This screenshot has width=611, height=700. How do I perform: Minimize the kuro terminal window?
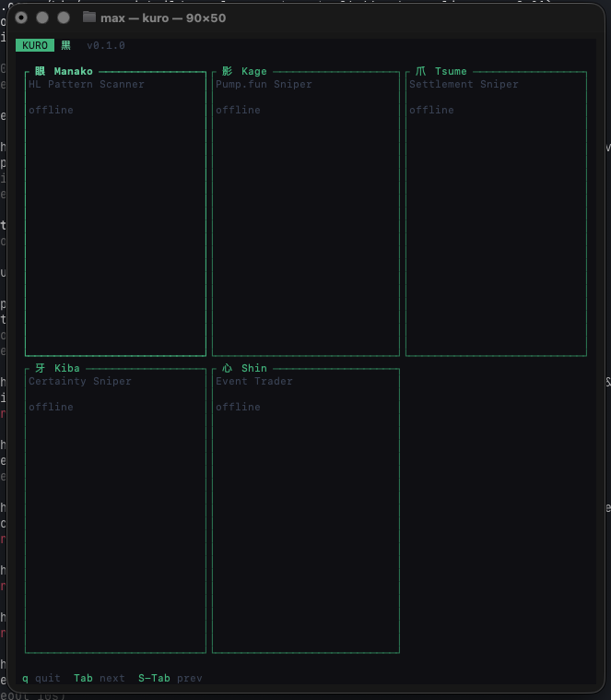[x=42, y=18]
